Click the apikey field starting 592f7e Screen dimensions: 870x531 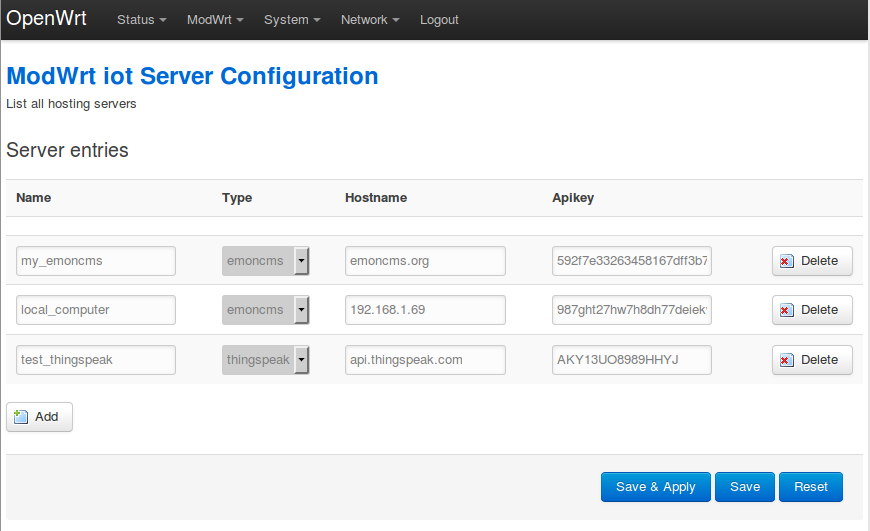point(632,261)
